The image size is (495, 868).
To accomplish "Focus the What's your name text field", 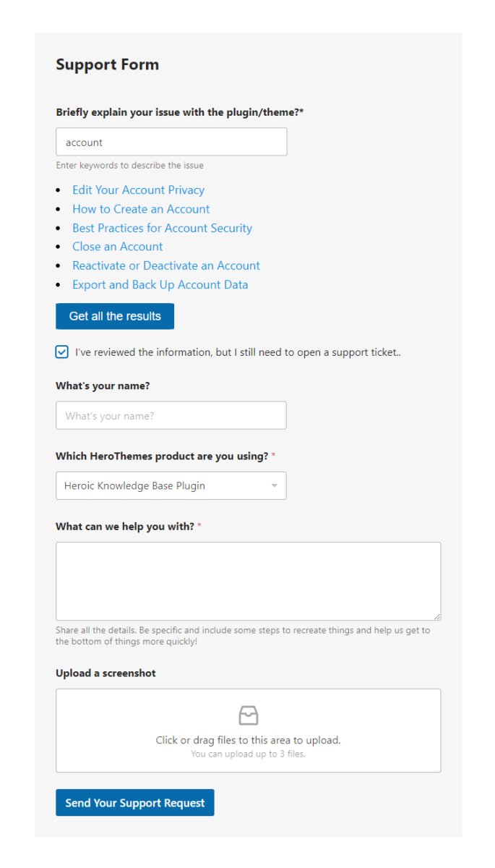I will (x=171, y=415).
